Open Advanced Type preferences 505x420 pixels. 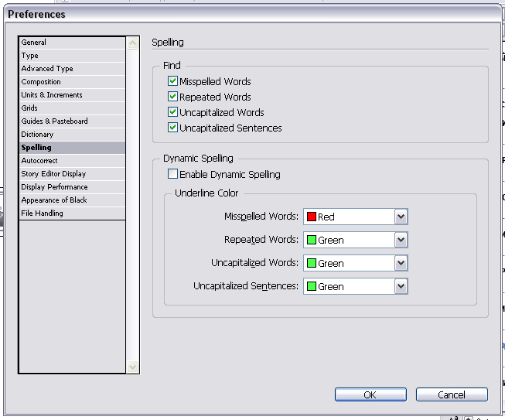click(72, 69)
